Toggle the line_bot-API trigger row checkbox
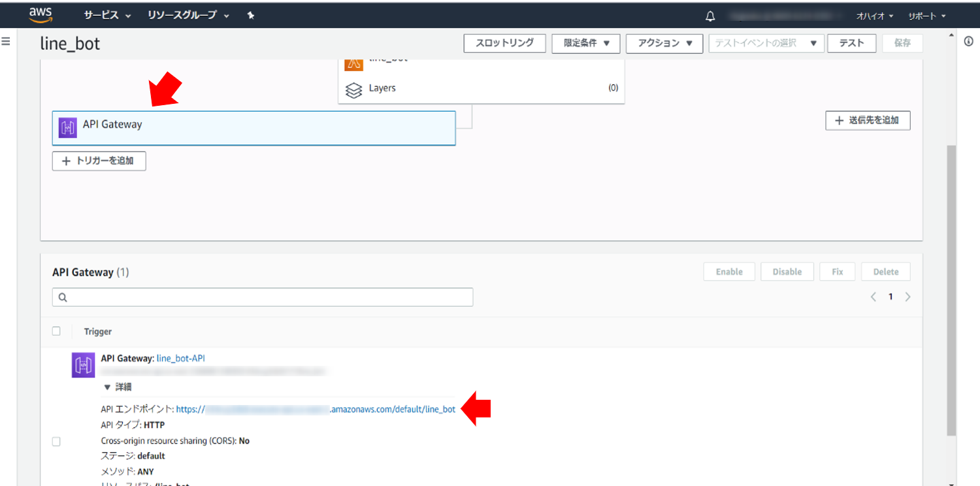This screenshot has width=980, height=486. point(56,442)
